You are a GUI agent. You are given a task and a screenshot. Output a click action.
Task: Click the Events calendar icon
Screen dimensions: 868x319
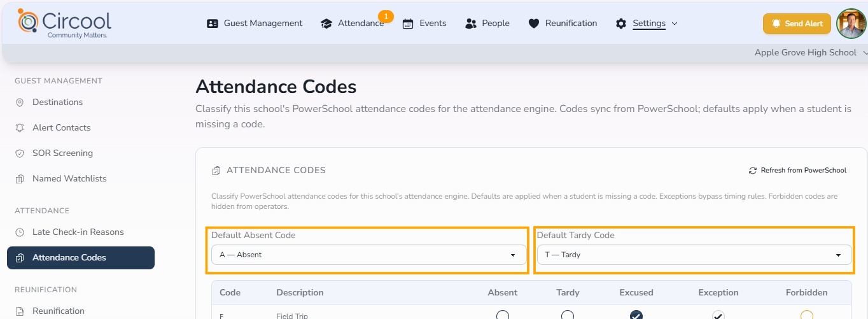(408, 24)
